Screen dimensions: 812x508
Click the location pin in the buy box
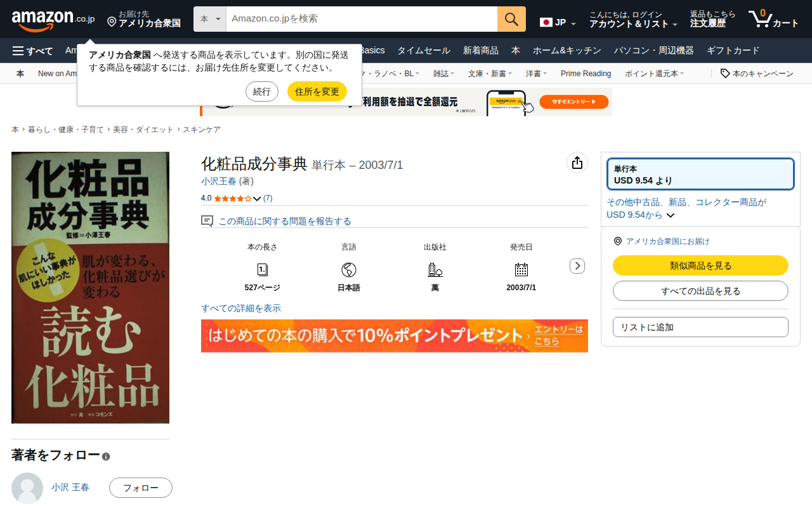(x=618, y=241)
